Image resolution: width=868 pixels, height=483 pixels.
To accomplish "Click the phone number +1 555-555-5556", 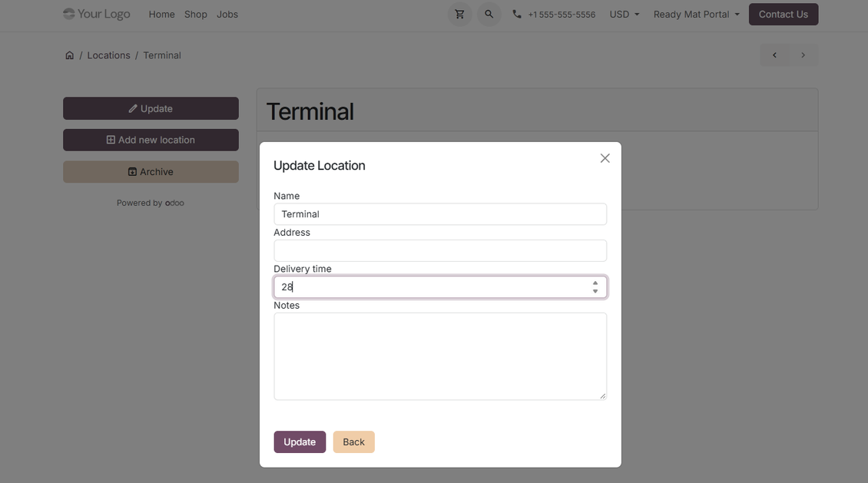I will click(x=562, y=15).
